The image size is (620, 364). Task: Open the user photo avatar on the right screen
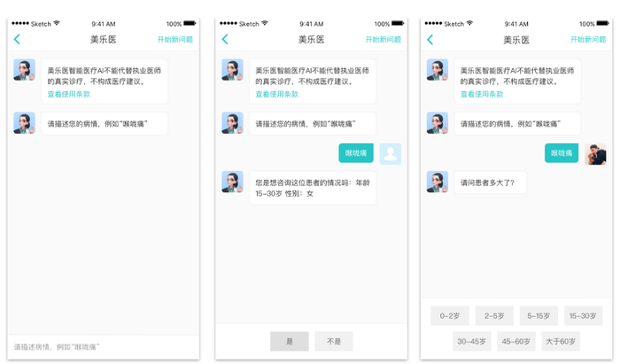[x=595, y=153]
